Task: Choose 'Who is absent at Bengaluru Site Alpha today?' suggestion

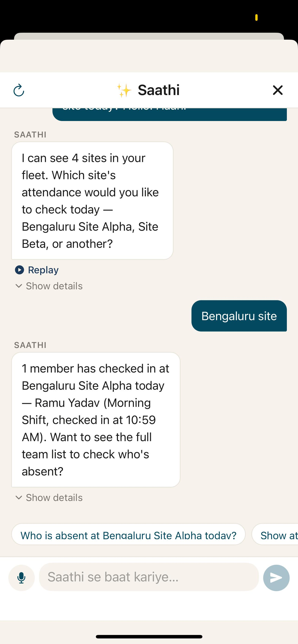Action: 128,535
